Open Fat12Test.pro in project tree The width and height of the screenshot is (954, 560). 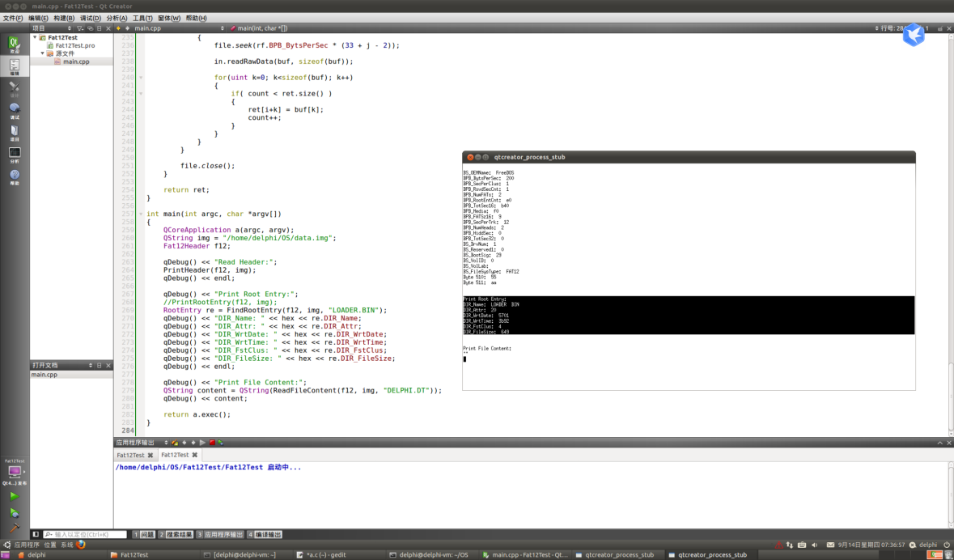pos(74,45)
